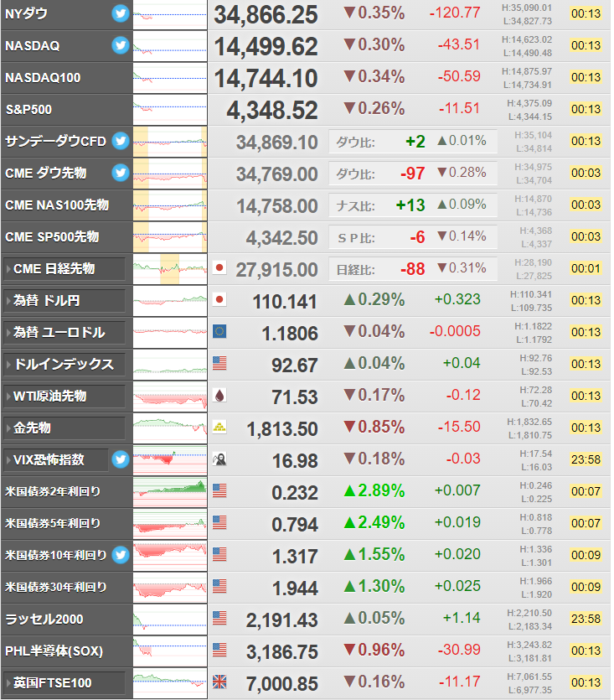Tap the Twitter icon for CME ダウ先物
The height and width of the screenshot is (700, 614).
[121, 173]
